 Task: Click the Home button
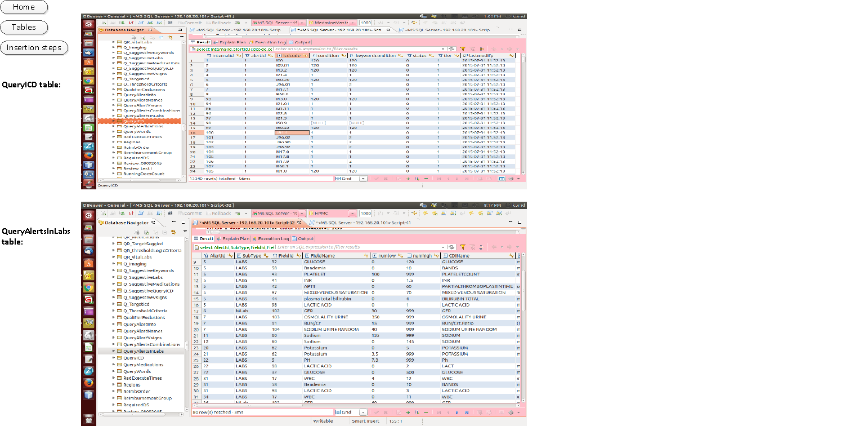[24, 7]
